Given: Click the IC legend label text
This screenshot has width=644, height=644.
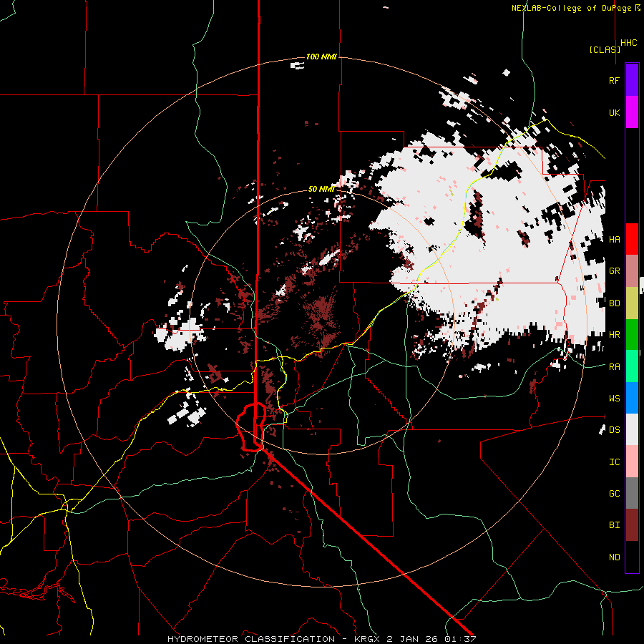Looking at the screenshot, I should point(614,462).
